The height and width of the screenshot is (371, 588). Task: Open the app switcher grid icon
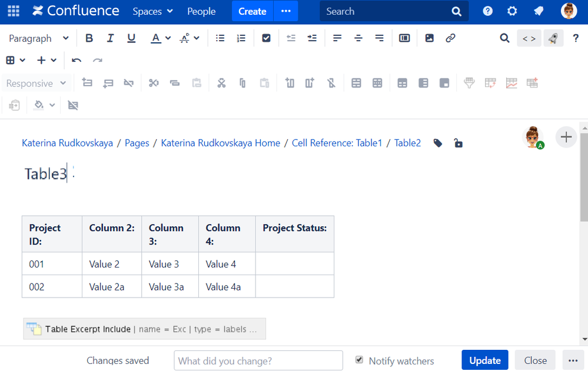pyautogui.click(x=14, y=11)
